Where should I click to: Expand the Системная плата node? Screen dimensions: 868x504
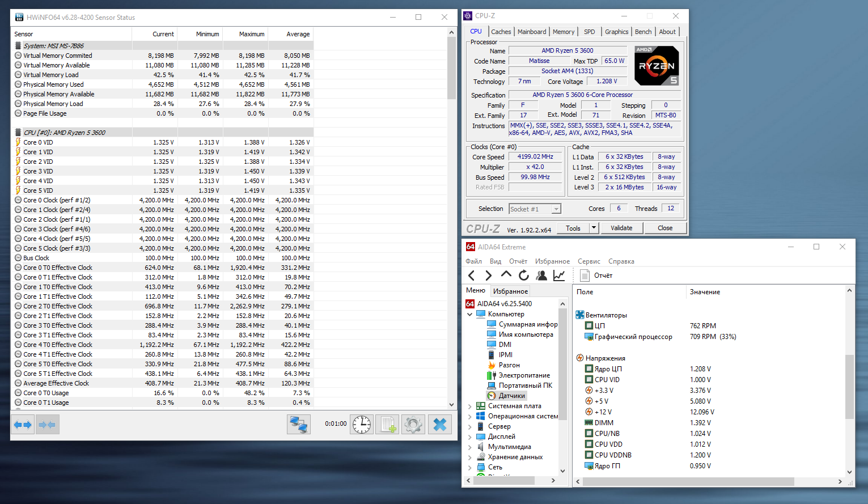click(470, 406)
